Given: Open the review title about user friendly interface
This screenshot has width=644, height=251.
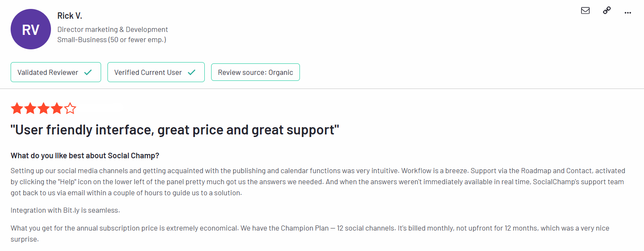Looking at the screenshot, I should (x=175, y=130).
